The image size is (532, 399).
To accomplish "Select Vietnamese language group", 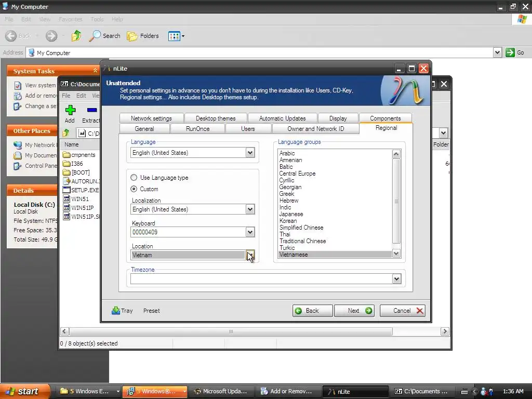I will (x=294, y=255).
